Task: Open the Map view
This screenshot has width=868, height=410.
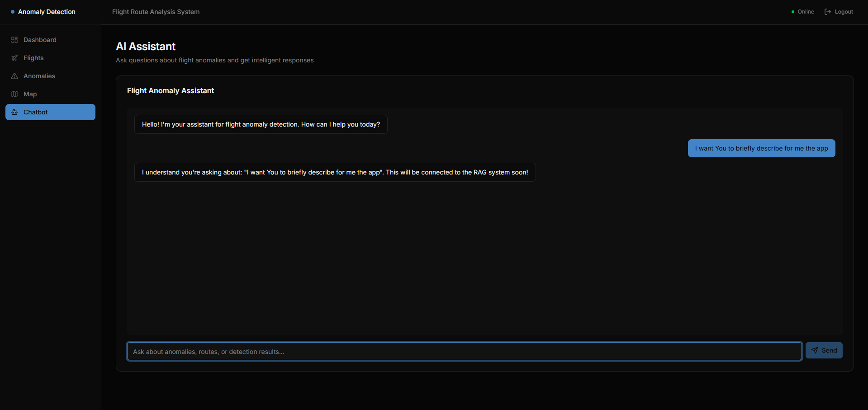Action: [30, 94]
